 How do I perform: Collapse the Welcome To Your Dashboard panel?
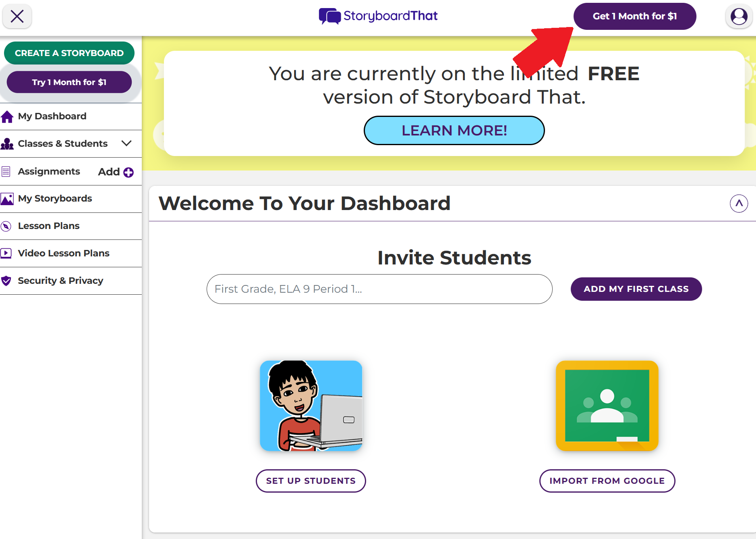coord(739,203)
